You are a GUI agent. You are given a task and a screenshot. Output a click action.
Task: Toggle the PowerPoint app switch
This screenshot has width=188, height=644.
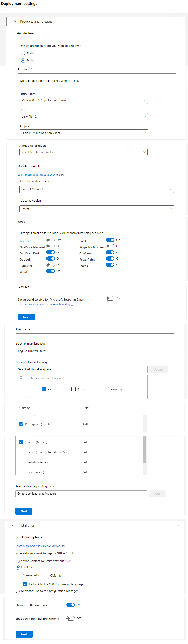(x=110, y=258)
